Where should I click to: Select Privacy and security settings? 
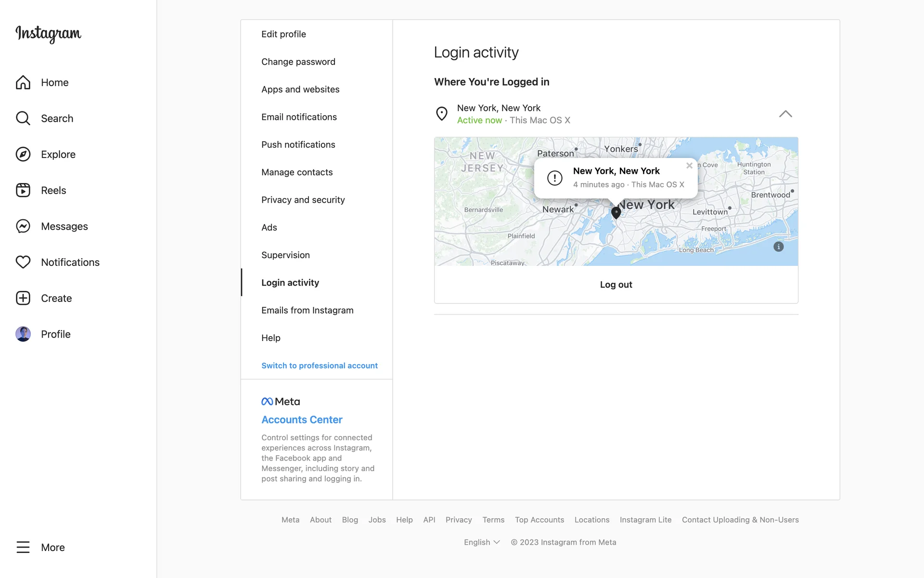[x=303, y=200]
